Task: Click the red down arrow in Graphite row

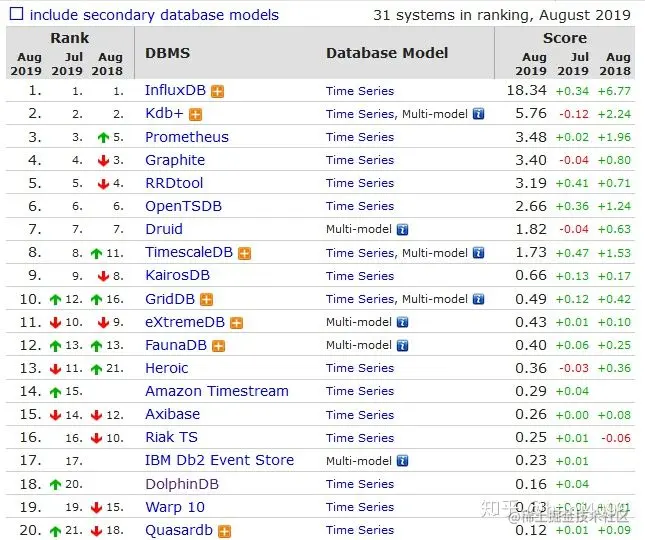Action: pos(103,160)
